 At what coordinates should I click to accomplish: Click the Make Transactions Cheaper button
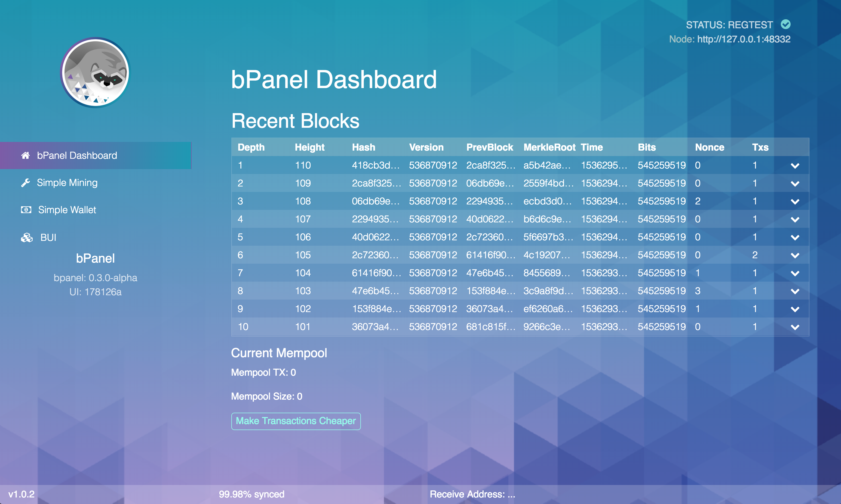coord(296,421)
